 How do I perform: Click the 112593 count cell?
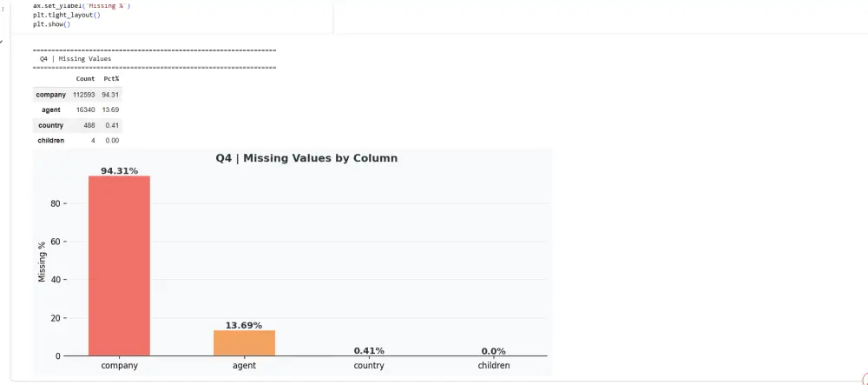85,94
